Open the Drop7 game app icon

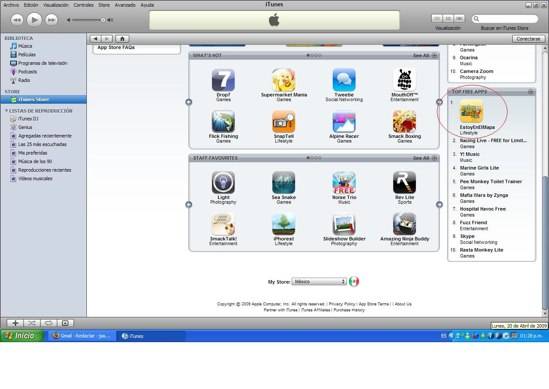[x=223, y=80]
